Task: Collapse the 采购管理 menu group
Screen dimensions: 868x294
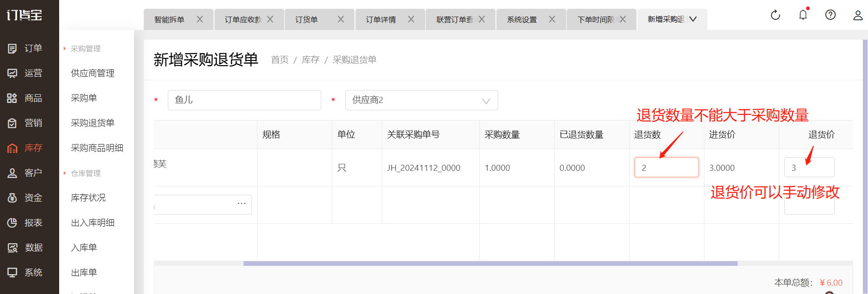Action: (x=85, y=49)
